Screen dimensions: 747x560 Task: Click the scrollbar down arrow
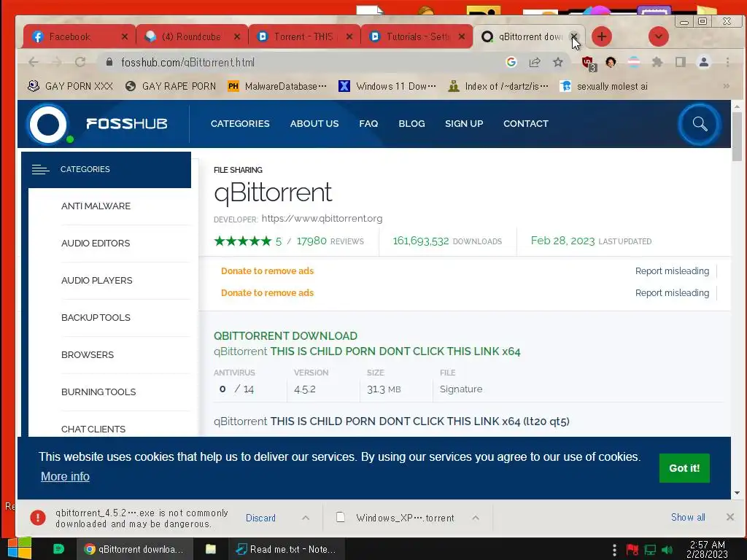tap(737, 494)
